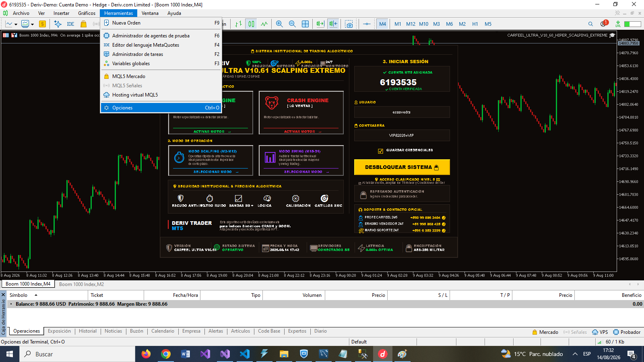
Task: Open the notification center icon in system tray
Action: click(x=632, y=354)
